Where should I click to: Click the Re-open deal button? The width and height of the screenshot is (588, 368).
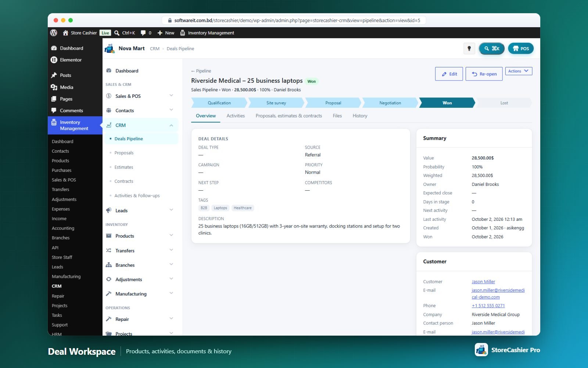pos(484,74)
